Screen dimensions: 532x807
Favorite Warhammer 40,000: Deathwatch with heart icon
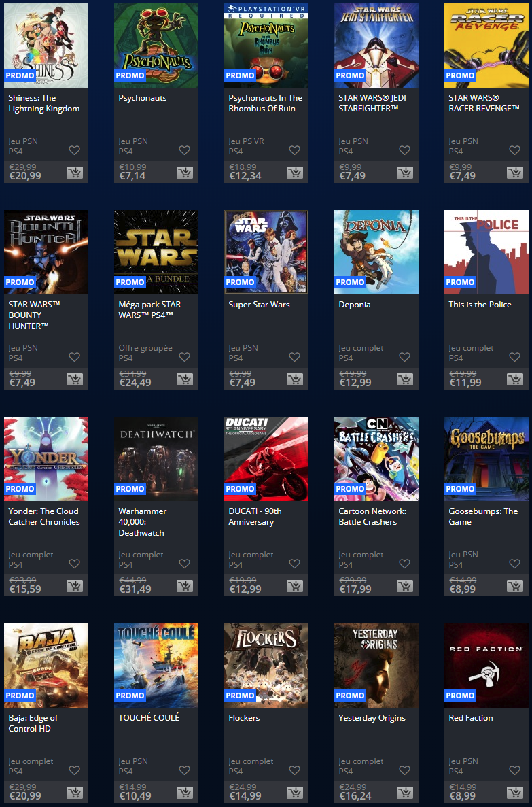(184, 564)
